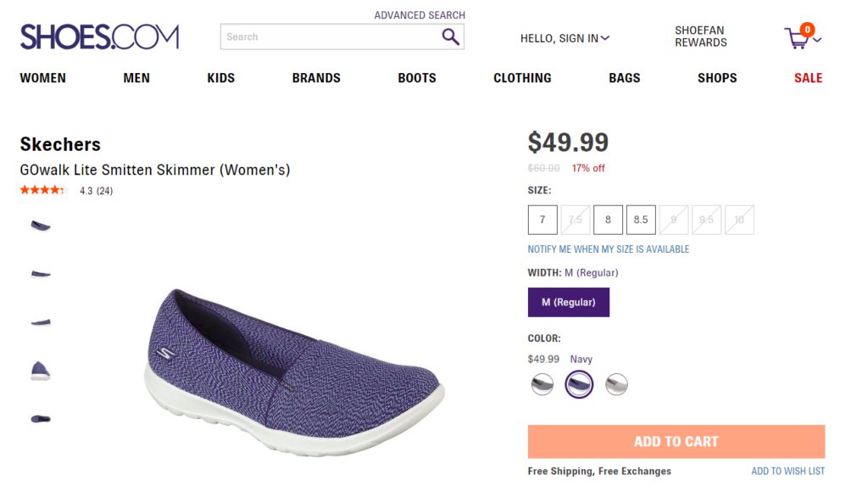
Task: Select the M (Regular) width option
Action: 569,302
